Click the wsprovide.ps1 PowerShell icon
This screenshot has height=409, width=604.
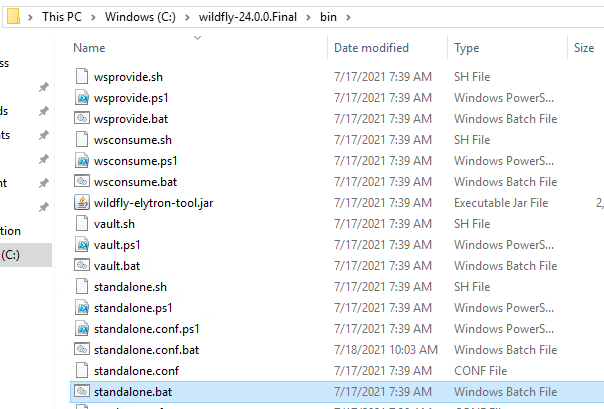tap(82, 97)
